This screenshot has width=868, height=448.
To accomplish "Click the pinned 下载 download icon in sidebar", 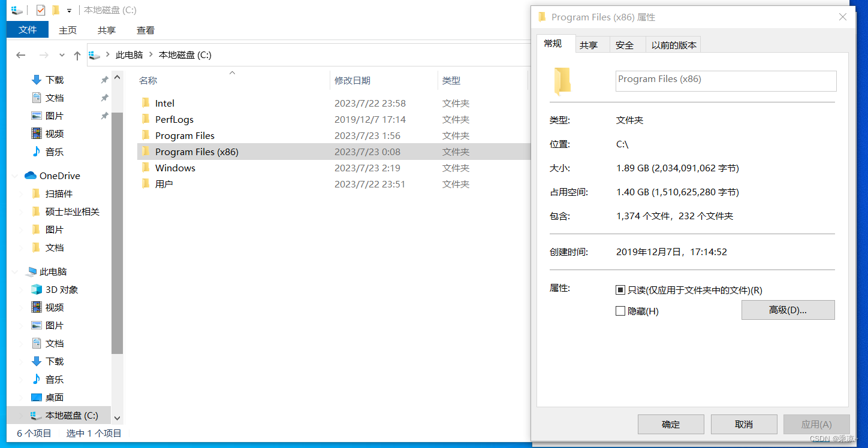I will (37, 80).
